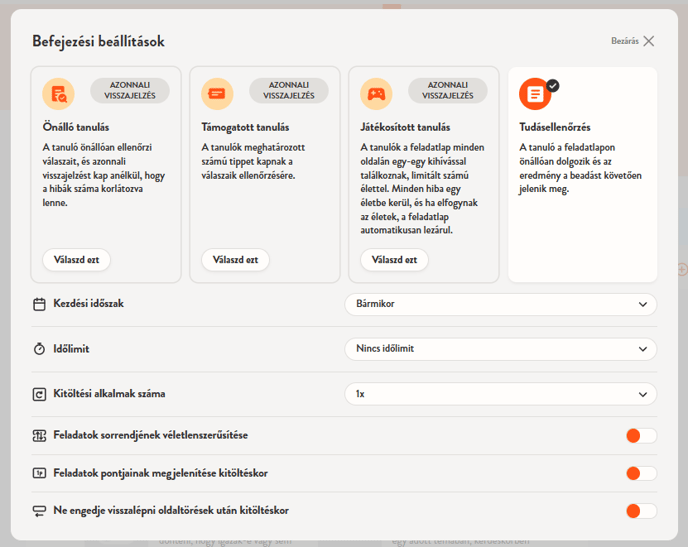The image size is (688, 547).
Task: Disable Ne engedje visszalépni oldaltörések után switch
Action: pyautogui.click(x=640, y=511)
